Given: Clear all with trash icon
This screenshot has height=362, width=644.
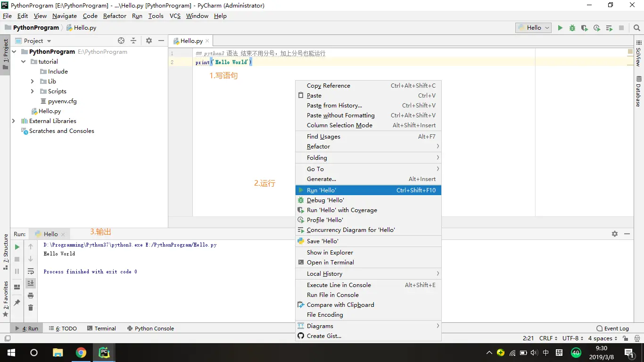Looking at the screenshot, I should [31, 308].
